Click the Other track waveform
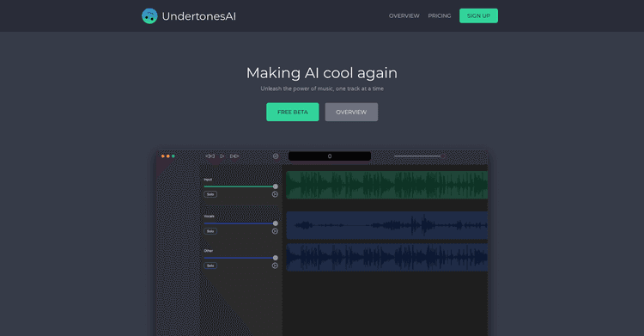This screenshot has height=336, width=644. click(x=387, y=258)
